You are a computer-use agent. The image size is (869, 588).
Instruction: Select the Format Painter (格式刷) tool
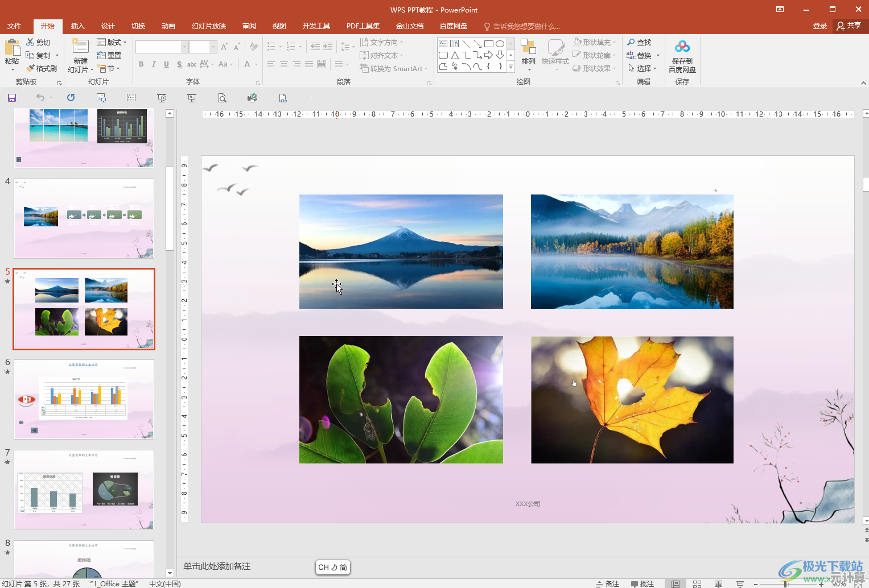pos(42,68)
